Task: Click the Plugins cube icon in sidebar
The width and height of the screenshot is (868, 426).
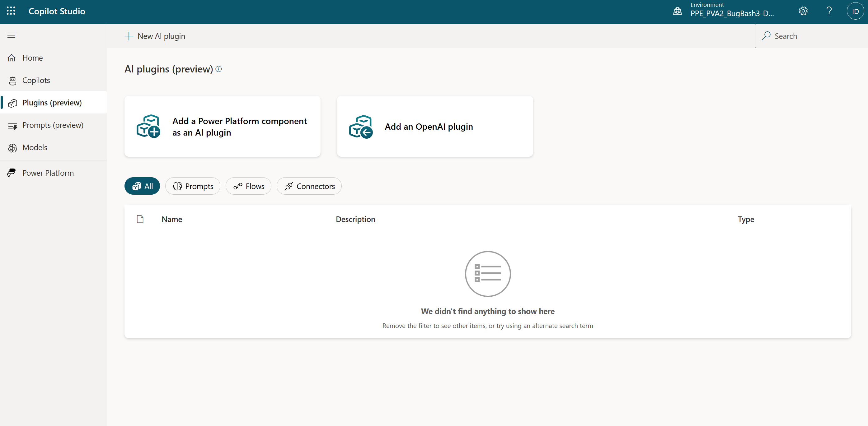Action: pyautogui.click(x=12, y=103)
